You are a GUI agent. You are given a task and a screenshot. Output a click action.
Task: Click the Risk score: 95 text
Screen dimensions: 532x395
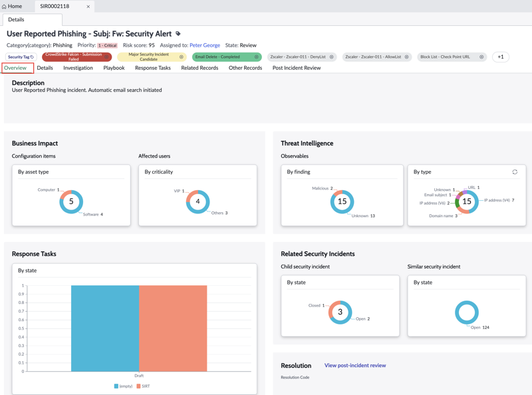click(x=138, y=45)
